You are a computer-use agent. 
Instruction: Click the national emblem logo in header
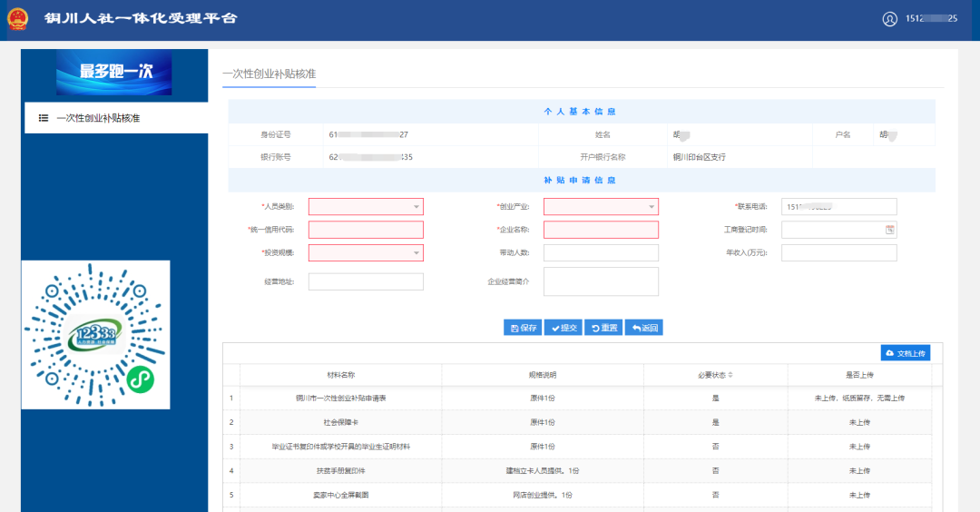[x=17, y=19]
